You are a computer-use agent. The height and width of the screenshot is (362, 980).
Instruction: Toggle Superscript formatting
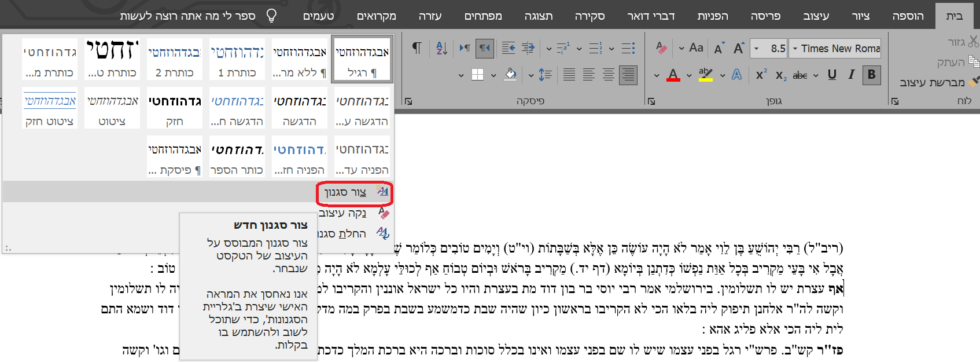click(x=761, y=75)
